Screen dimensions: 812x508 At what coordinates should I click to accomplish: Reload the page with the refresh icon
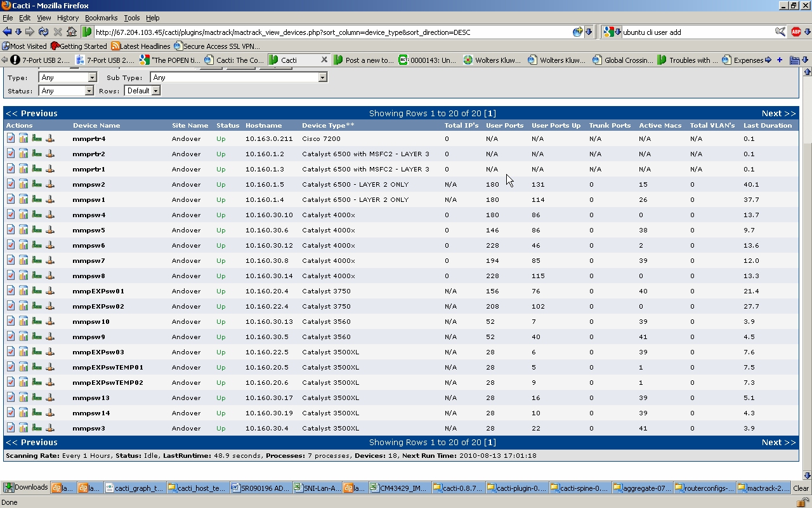[43, 32]
